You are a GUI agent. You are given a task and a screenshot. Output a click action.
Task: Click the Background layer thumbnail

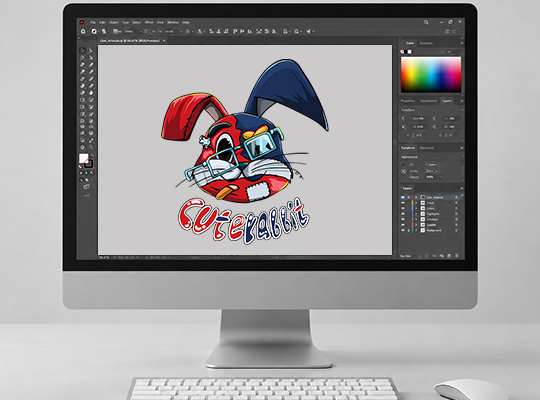click(423, 230)
